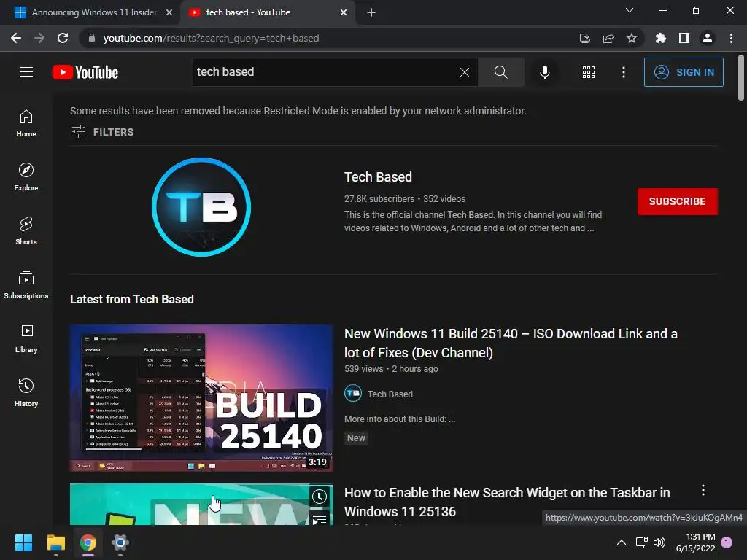Click the site lock icon in address bar

(91, 38)
